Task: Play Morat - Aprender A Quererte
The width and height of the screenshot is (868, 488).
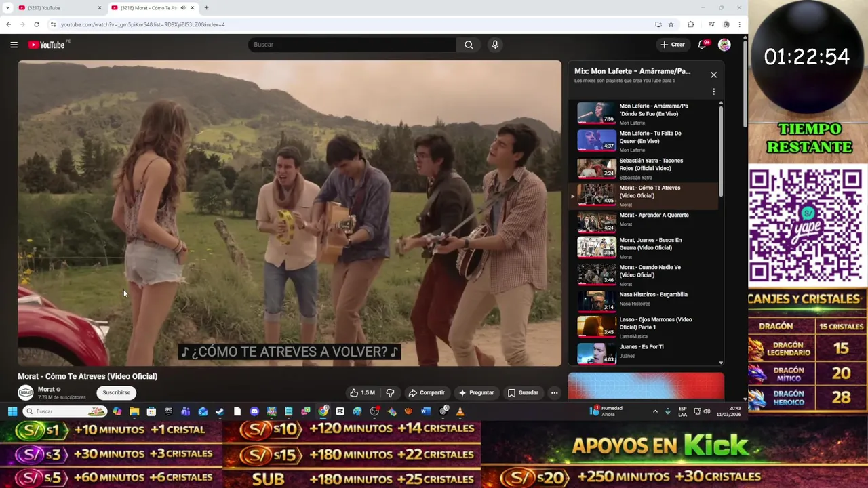Action: click(644, 222)
